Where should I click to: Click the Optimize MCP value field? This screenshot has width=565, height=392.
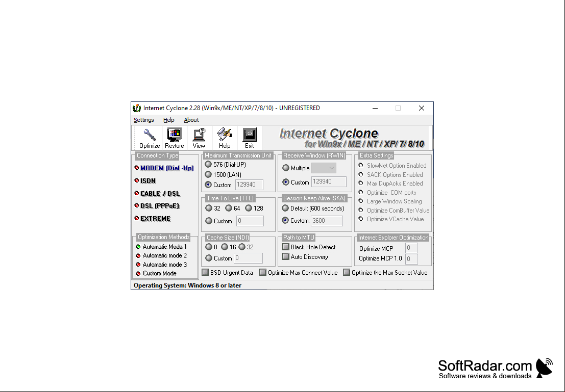click(411, 248)
